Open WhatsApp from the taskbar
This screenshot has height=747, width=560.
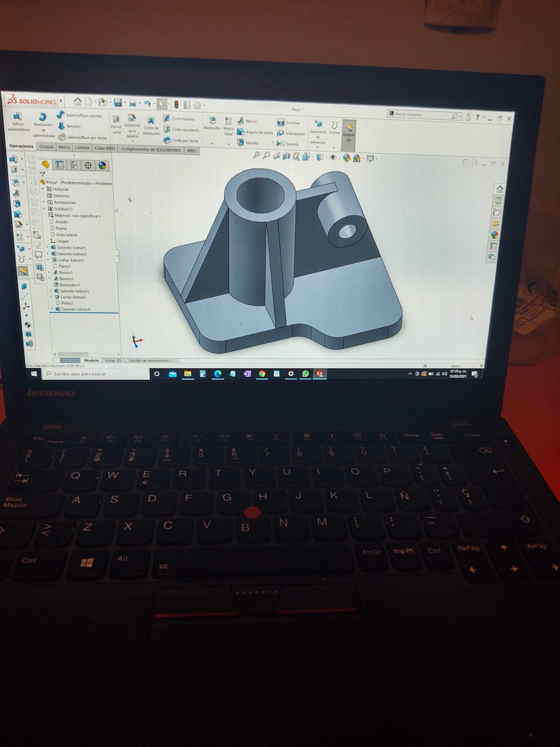[x=306, y=373]
